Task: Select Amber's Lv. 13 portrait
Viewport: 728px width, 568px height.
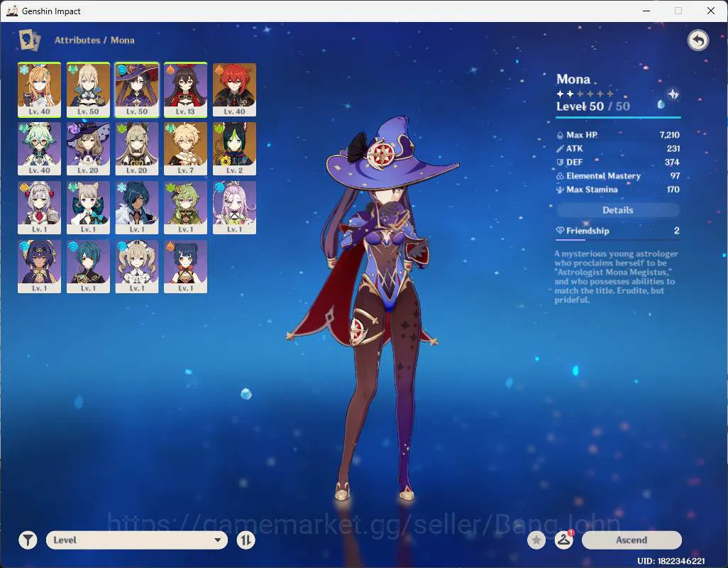Action: 185,89
